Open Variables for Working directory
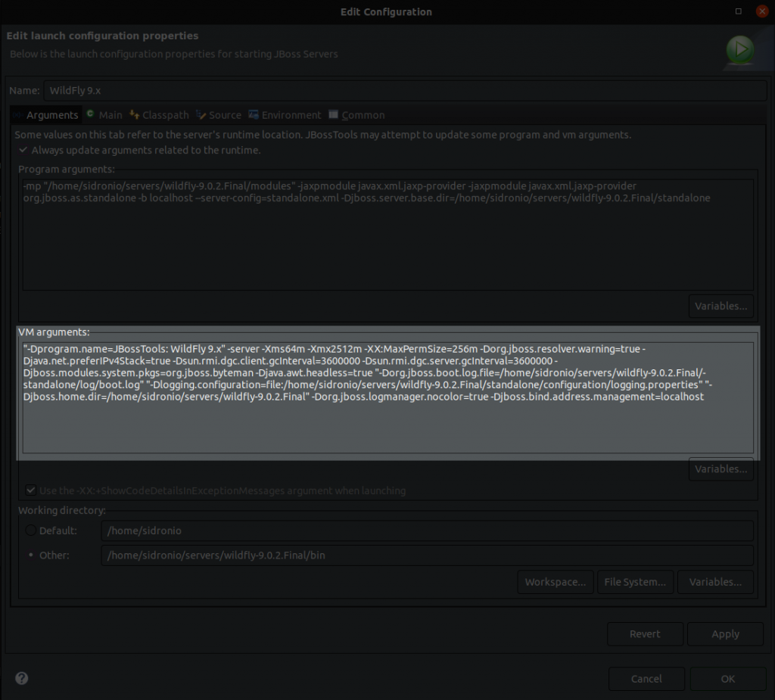The height and width of the screenshot is (700, 775). [715, 582]
